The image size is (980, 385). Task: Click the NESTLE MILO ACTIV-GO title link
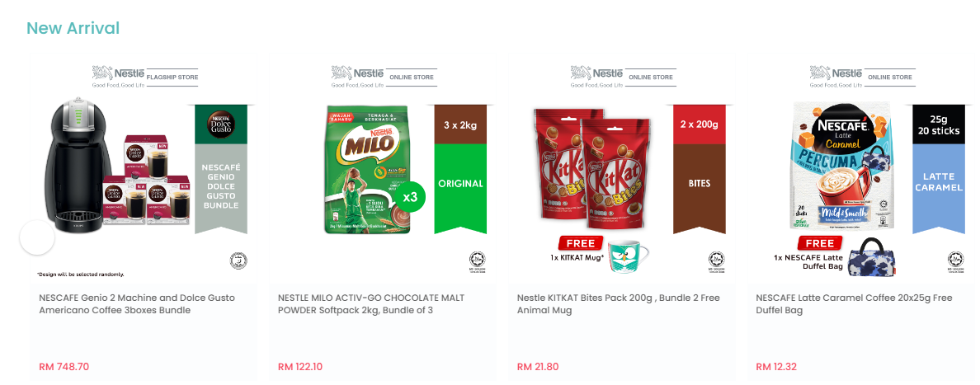(x=371, y=303)
